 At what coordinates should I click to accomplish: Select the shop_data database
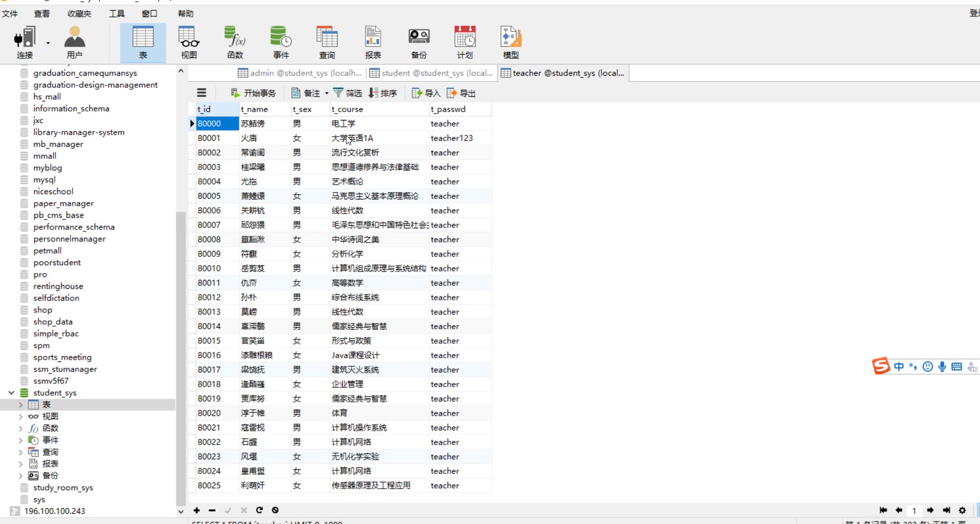[53, 322]
